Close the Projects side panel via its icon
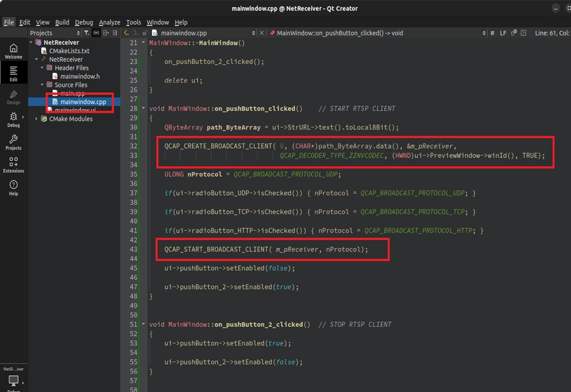Screen dimensions: 571x392 coord(115,33)
